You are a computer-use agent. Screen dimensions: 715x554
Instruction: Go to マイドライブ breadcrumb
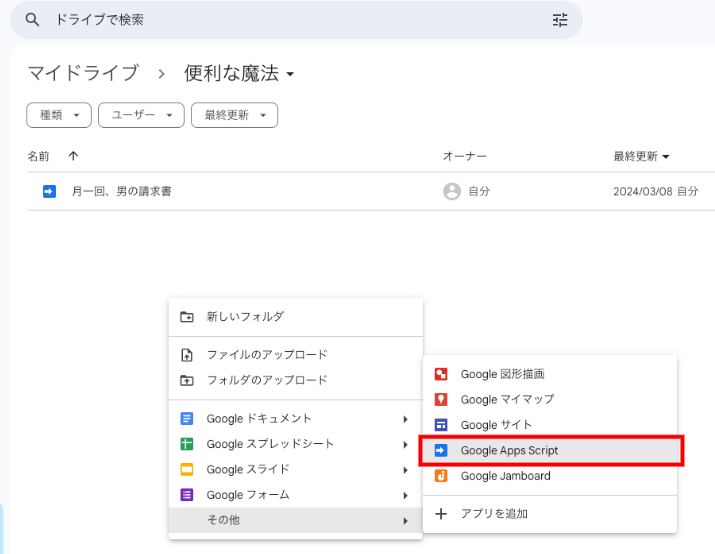point(82,73)
